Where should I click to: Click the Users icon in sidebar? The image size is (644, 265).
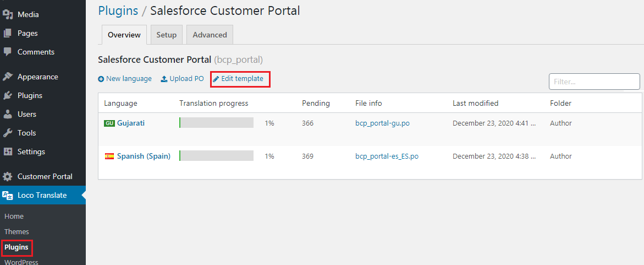pyautogui.click(x=8, y=115)
